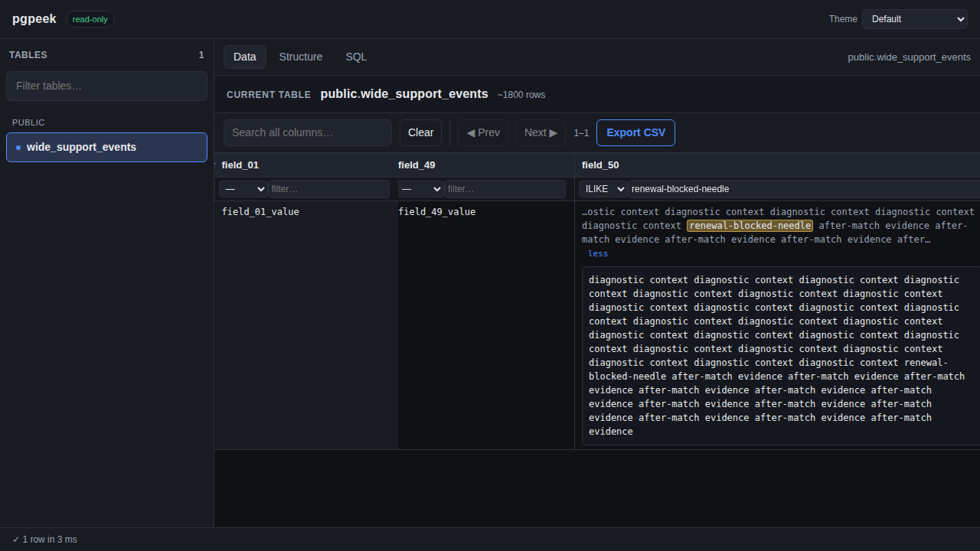Image resolution: width=980 pixels, height=551 pixels.
Task: Select wide_support_events table in sidebar
Action: [x=106, y=147]
